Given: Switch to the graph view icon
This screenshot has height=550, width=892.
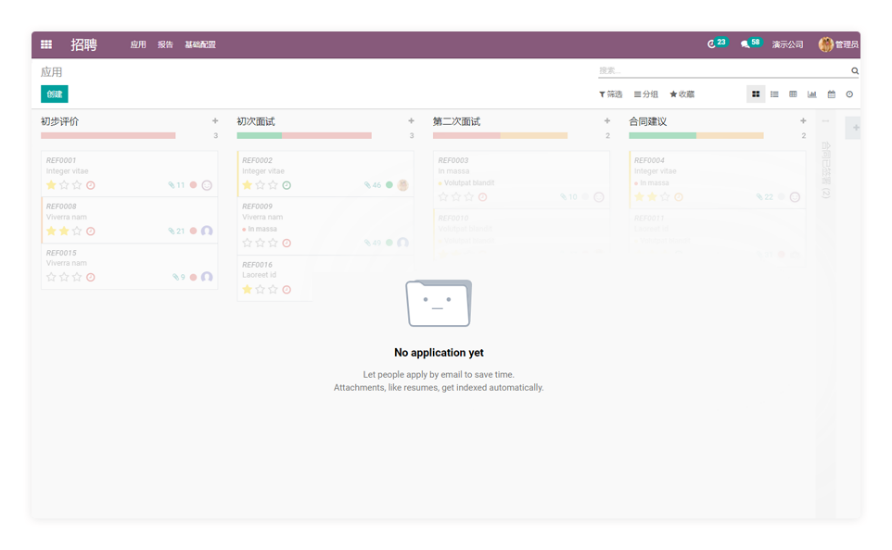Looking at the screenshot, I should 812,94.
